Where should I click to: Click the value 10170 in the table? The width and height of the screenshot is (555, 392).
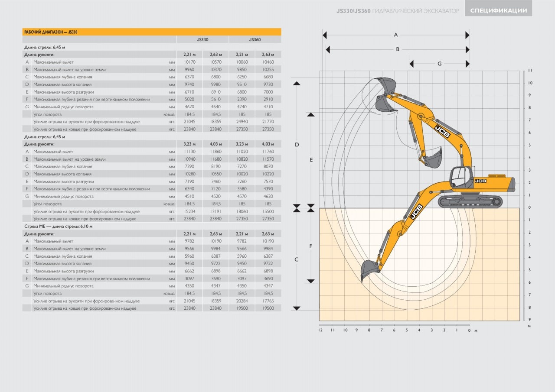(x=189, y=62)
